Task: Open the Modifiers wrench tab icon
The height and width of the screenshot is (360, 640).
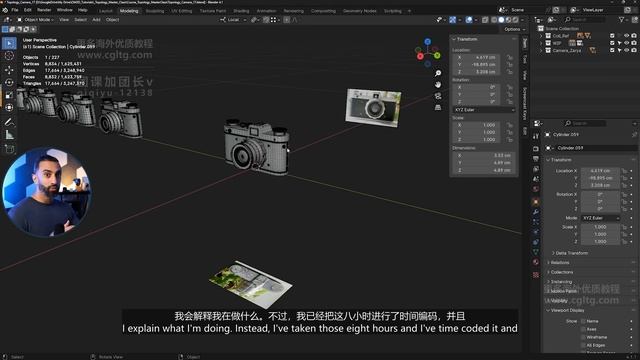Action: click(x=536, y=212)
